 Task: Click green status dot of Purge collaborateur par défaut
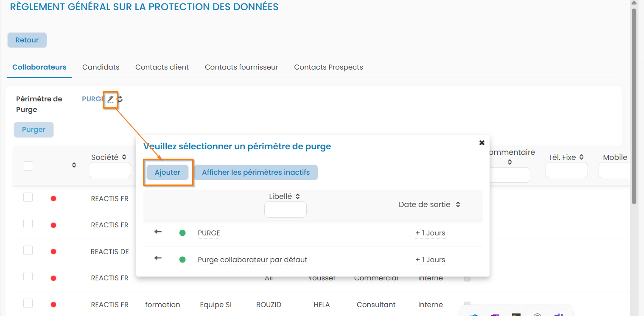(x=182, y=260)
